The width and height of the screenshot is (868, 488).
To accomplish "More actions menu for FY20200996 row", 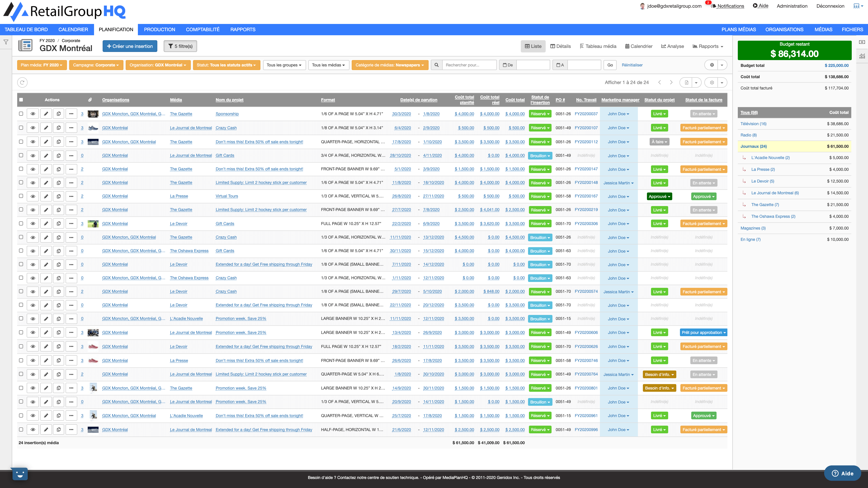I will click(71, 430).
